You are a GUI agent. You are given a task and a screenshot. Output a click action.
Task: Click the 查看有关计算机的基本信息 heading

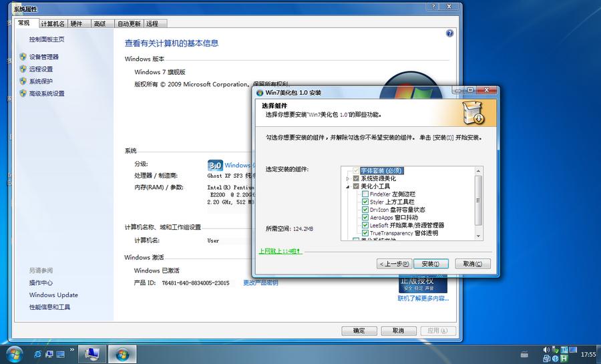point(172,43)
